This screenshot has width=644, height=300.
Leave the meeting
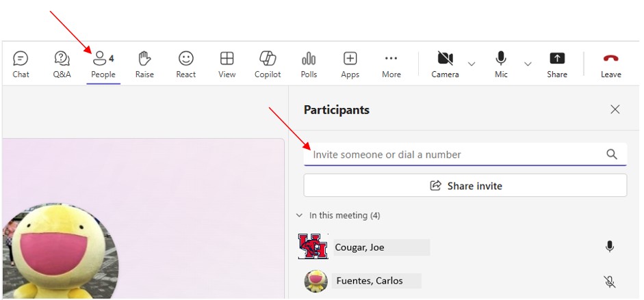pos(610,65)
